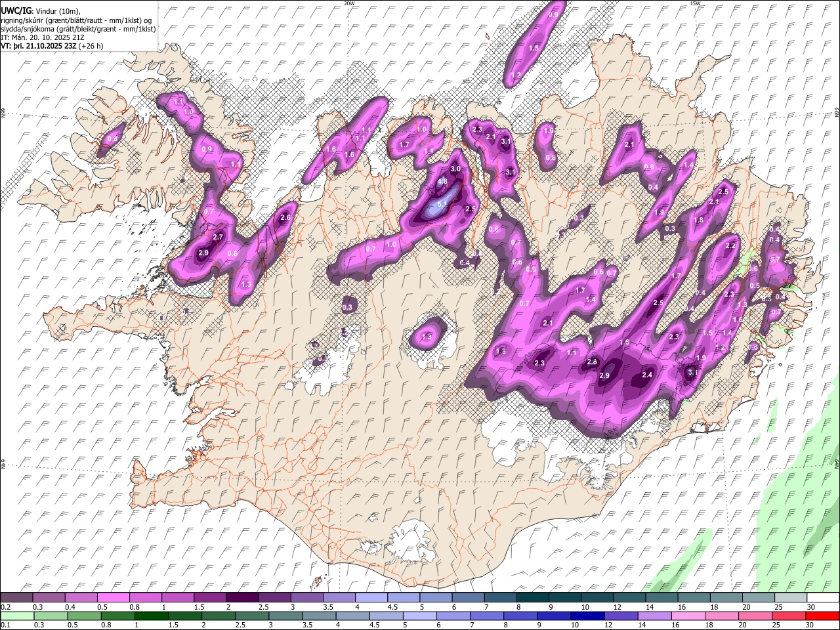Click the '0.2' label in the upper legend
840x630 pixels.
(x=5, y=607)
